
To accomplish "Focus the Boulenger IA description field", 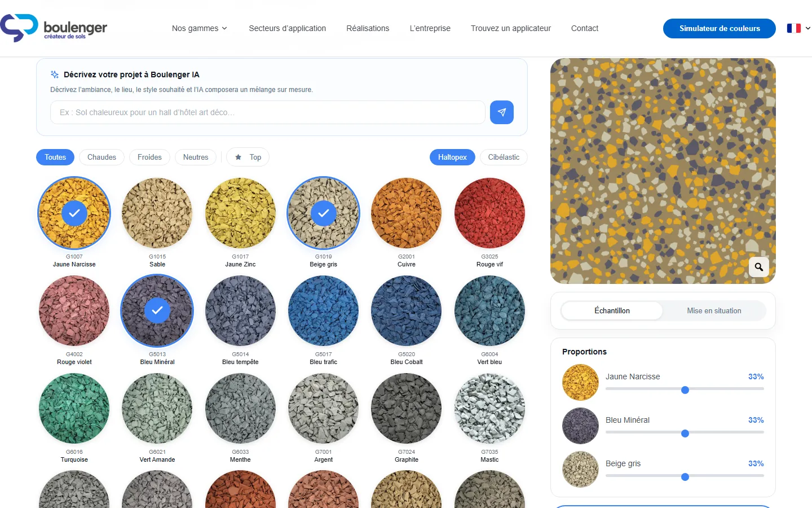I will (268, 112).
